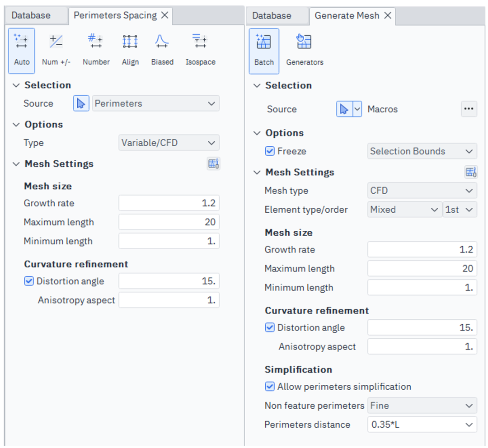The width and height of the screenshot is (488, 448).
Task: Open the Type Variable/CFD dropdown
Action: tap(169, 143)
